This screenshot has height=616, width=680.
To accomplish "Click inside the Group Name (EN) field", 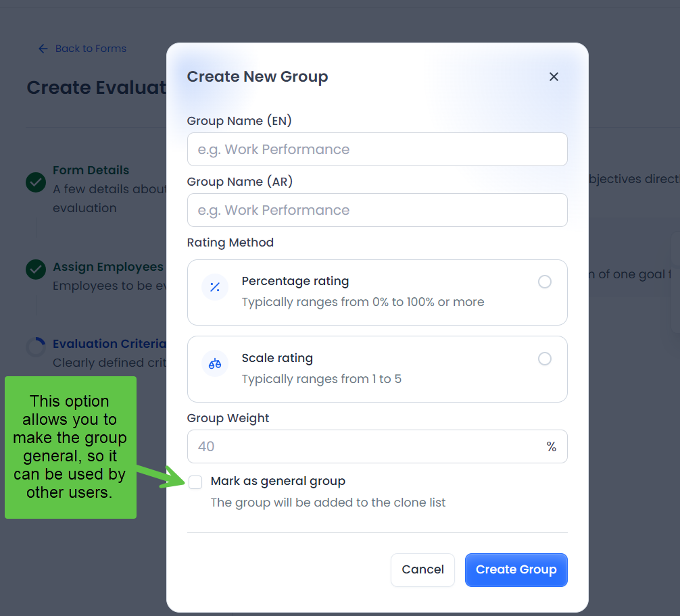I will [x=377, y=149].
